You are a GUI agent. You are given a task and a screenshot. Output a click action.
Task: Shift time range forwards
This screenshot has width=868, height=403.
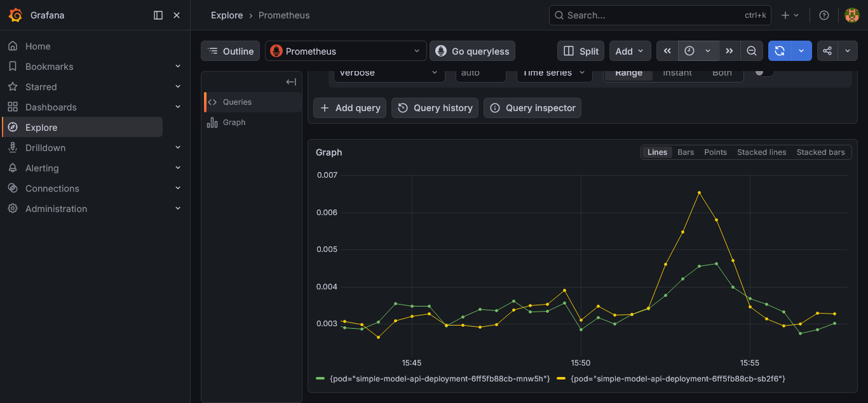point(729,51)
